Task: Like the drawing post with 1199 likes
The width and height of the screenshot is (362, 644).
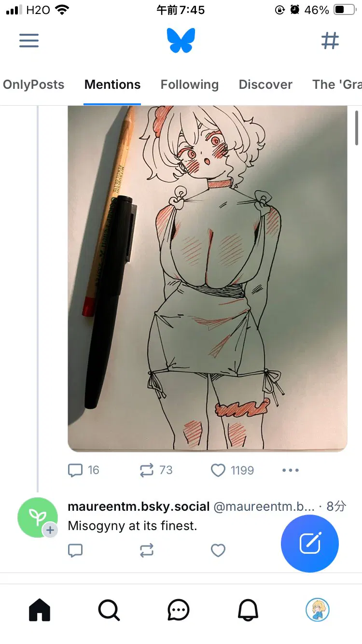Action: 218,470
